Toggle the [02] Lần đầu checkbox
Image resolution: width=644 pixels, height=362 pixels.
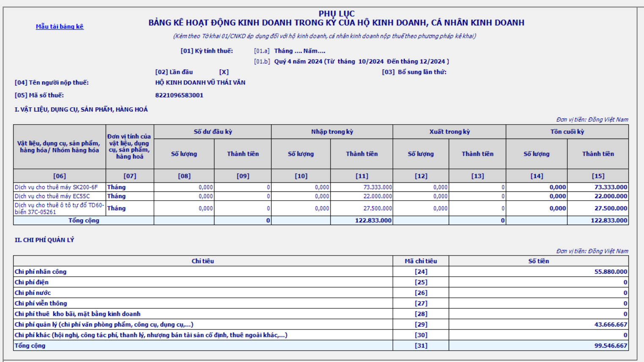[224, 72]
